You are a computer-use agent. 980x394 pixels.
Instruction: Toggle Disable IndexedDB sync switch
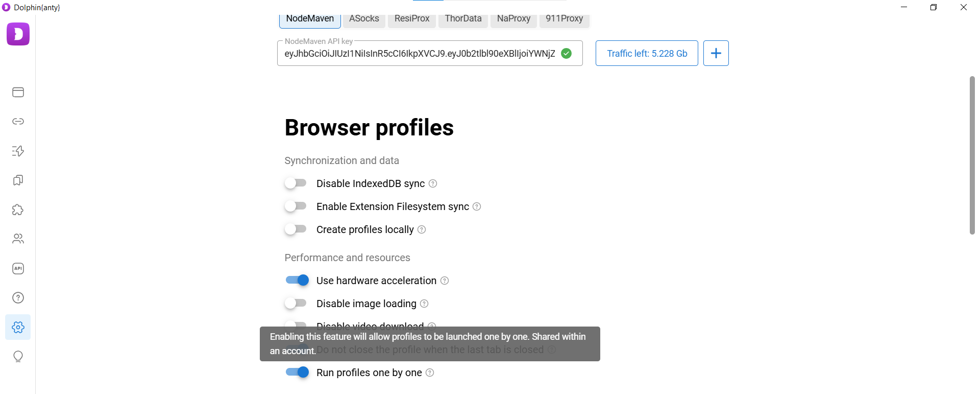coord(296,183)
